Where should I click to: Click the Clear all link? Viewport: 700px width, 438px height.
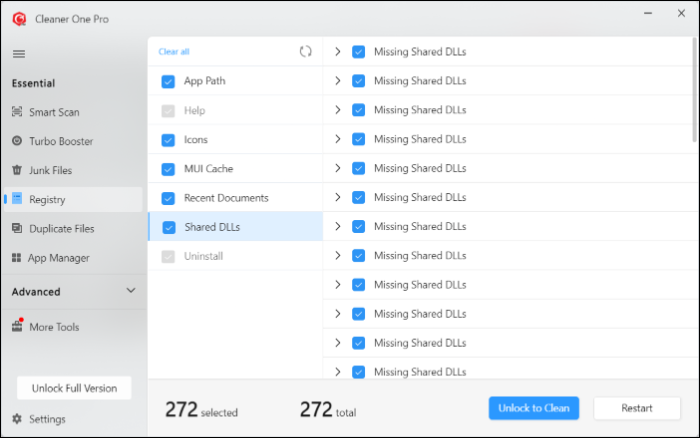pyautogui.click(x=174, y=51)
